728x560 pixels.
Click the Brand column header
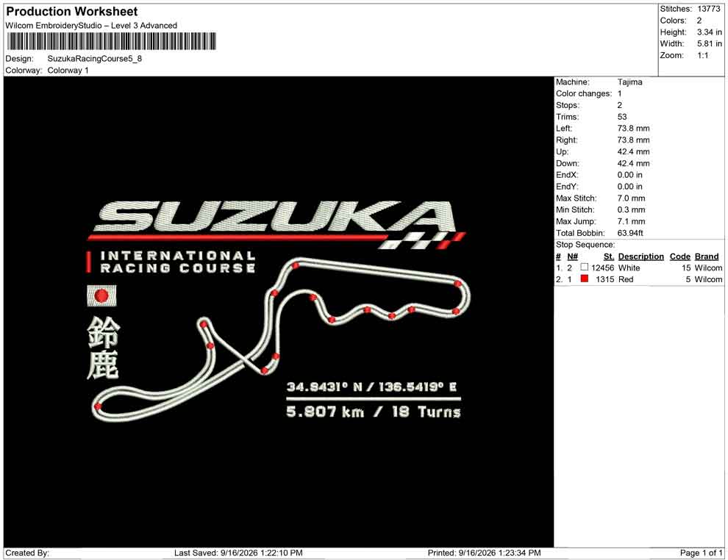(706, 256)
